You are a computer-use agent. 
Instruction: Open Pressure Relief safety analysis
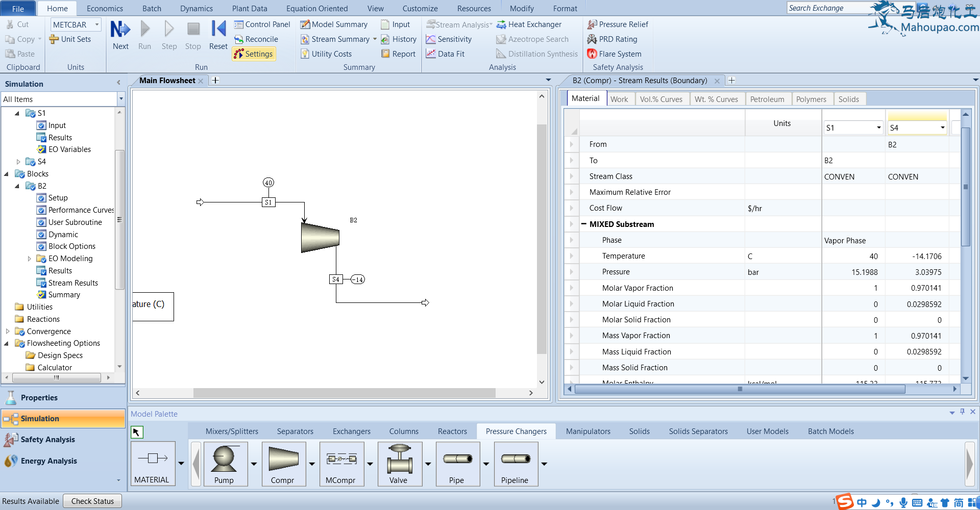618,24
